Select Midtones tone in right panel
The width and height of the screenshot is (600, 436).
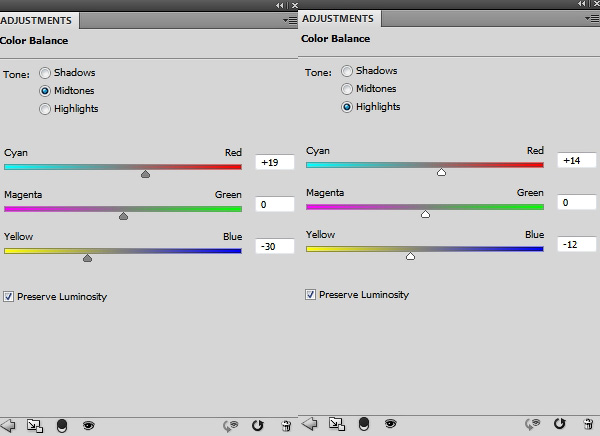click(347, 89)
